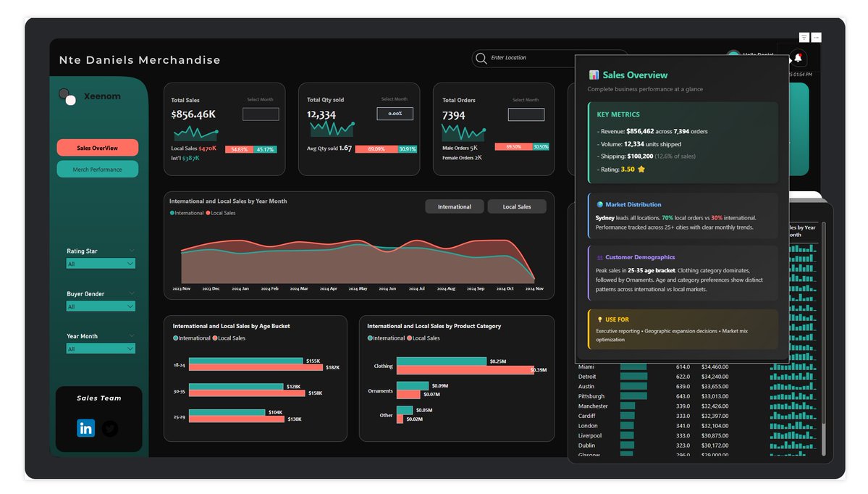Click Local Sales legend dot in Year Month chart
This screenshot has height=494, width=868.
coord(208,213)
